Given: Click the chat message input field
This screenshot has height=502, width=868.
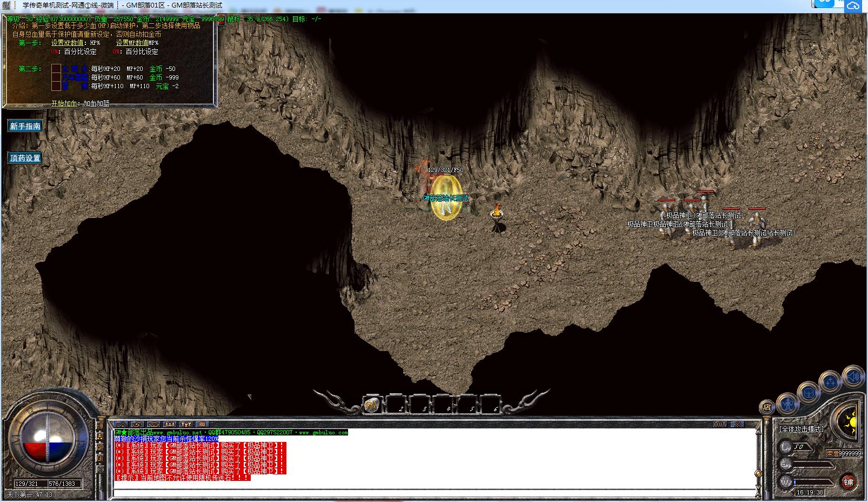Looking at the screenshot, I should click(x=432, y=493).
